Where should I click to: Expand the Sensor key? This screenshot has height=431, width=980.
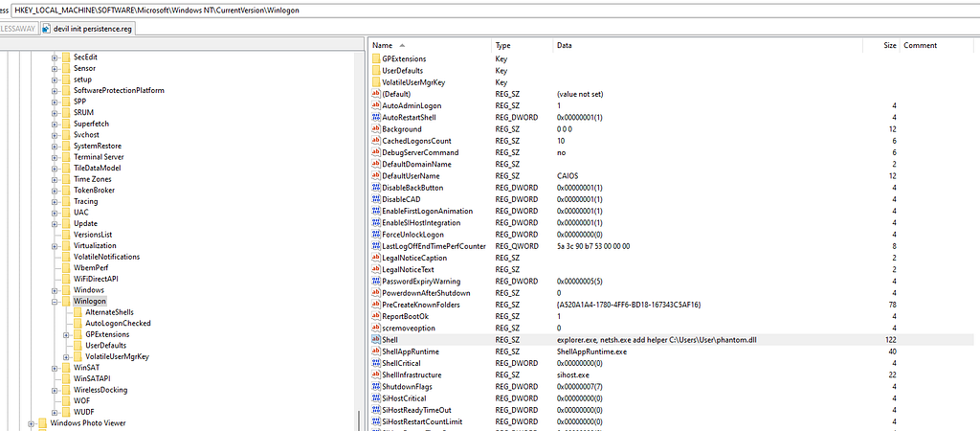coord(55,68)
